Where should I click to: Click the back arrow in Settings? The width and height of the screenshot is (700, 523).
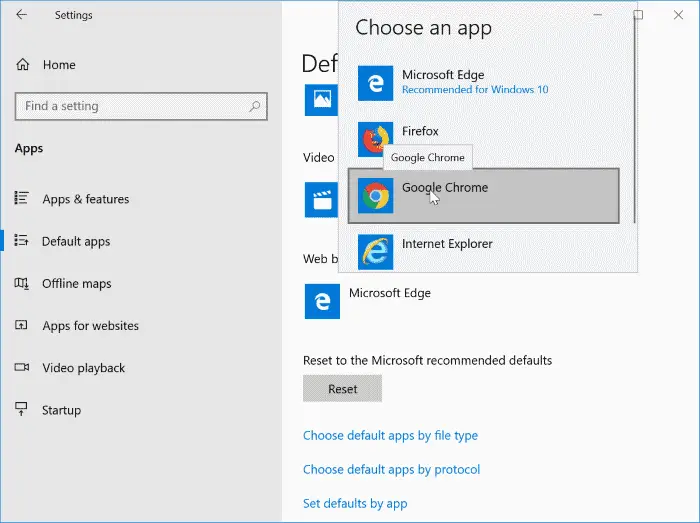(x=21, y=15)
